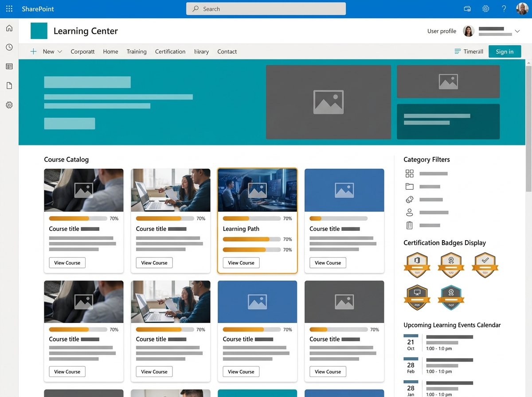The image size is (532, 397).
Task: Open the gear icon in the left rail
Action: tap(9, 105)
